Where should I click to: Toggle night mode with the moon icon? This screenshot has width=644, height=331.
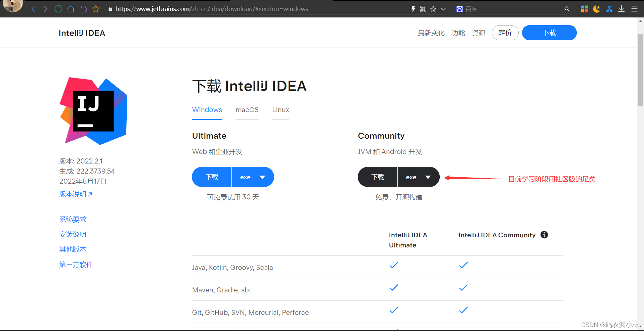[x=597, y=9]
